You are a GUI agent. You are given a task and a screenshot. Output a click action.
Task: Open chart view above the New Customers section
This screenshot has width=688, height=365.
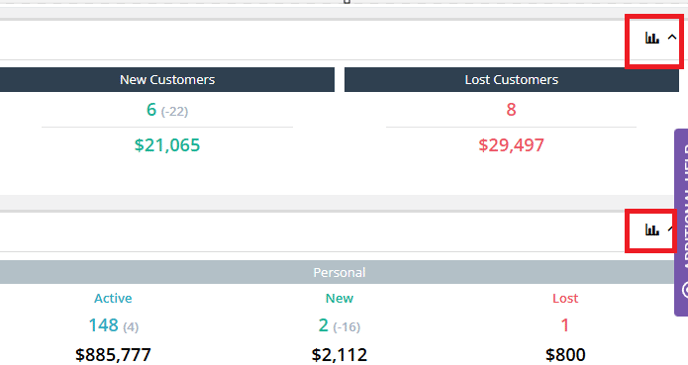652,38
